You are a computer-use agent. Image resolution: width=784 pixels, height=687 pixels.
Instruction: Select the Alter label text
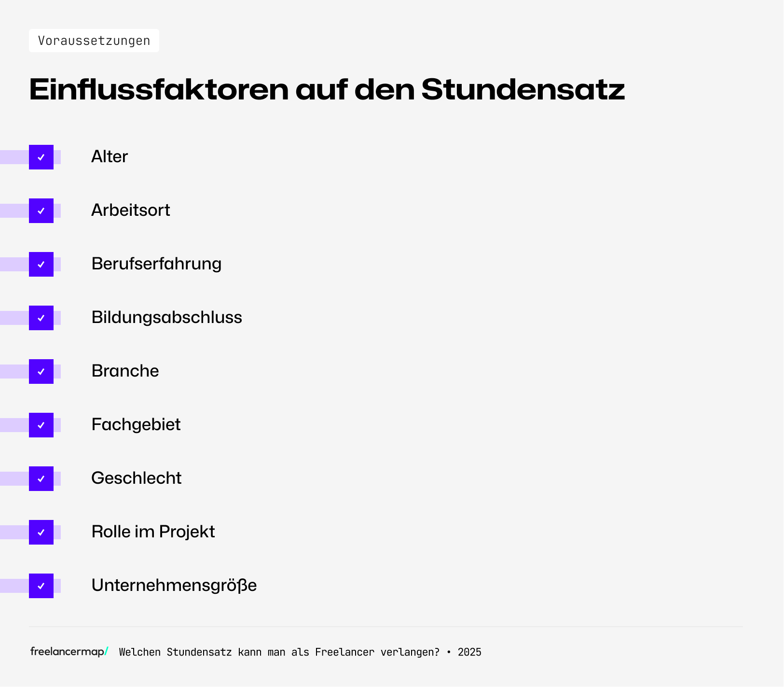click(x=110, y=157)
